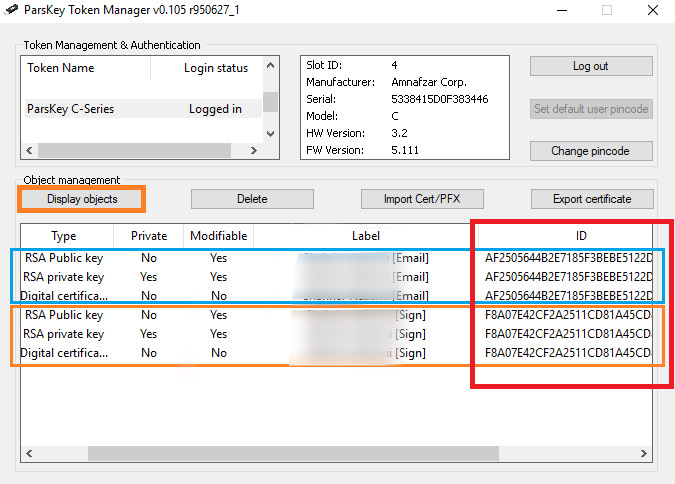This screenshot has width=675, height=484.
Task: Click object list scroll right arrow
Action: point(644,453)
